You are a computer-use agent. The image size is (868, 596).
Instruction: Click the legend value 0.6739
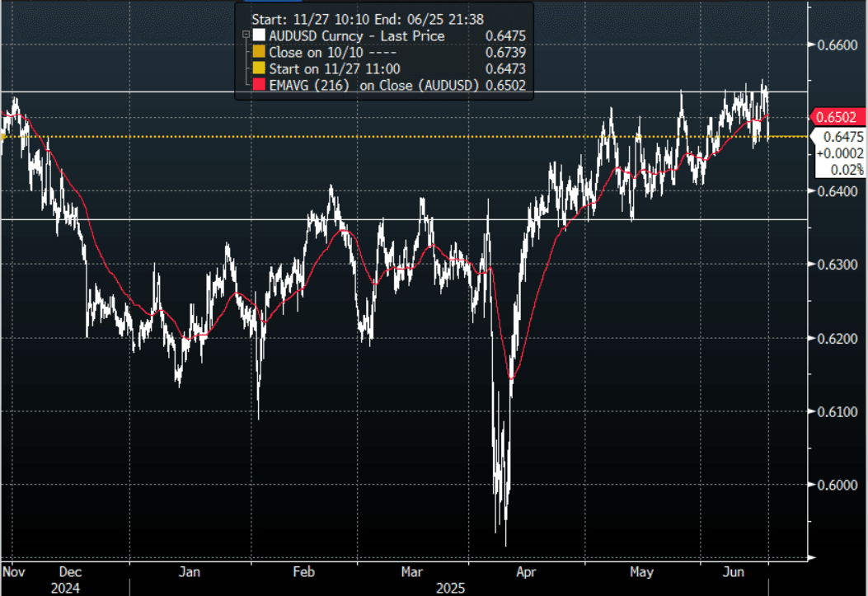(x=505, y=52)
